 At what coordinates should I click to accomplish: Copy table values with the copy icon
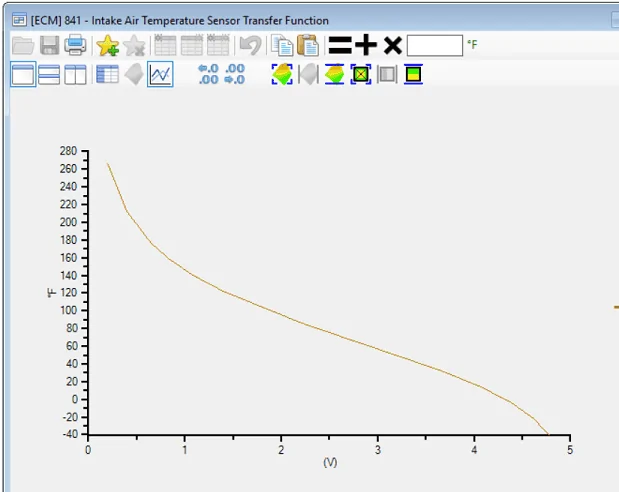tap(282, 45)
